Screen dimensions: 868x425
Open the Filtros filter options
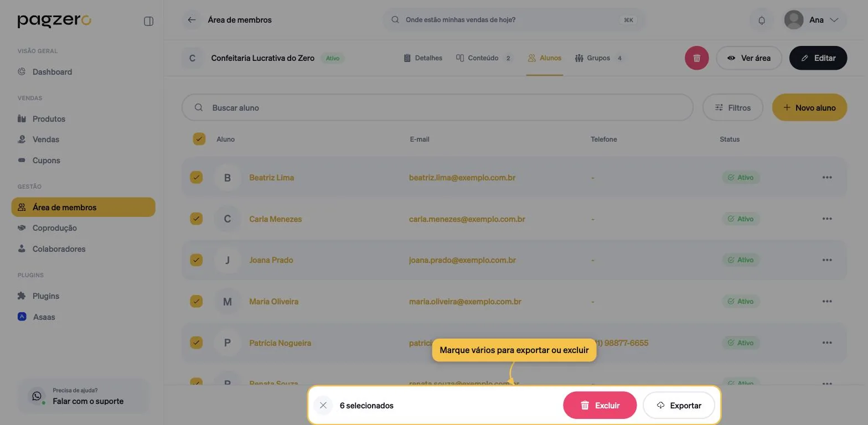pos(732,107)
